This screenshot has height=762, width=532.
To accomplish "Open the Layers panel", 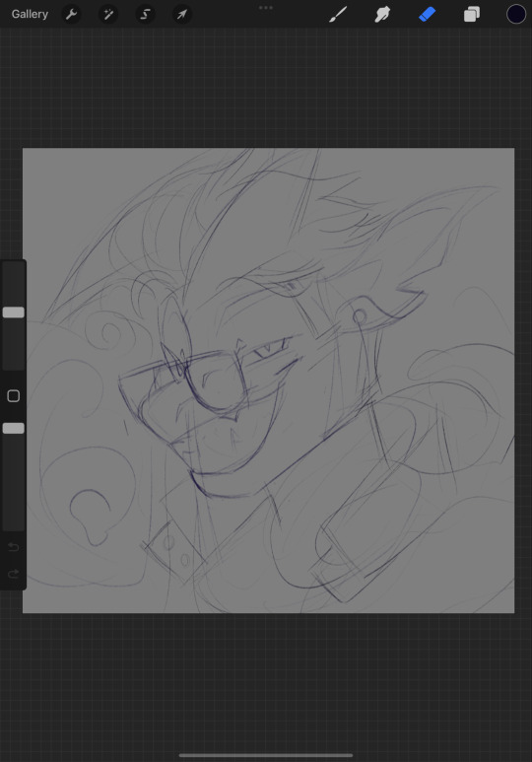I will (x=471, y=14).
